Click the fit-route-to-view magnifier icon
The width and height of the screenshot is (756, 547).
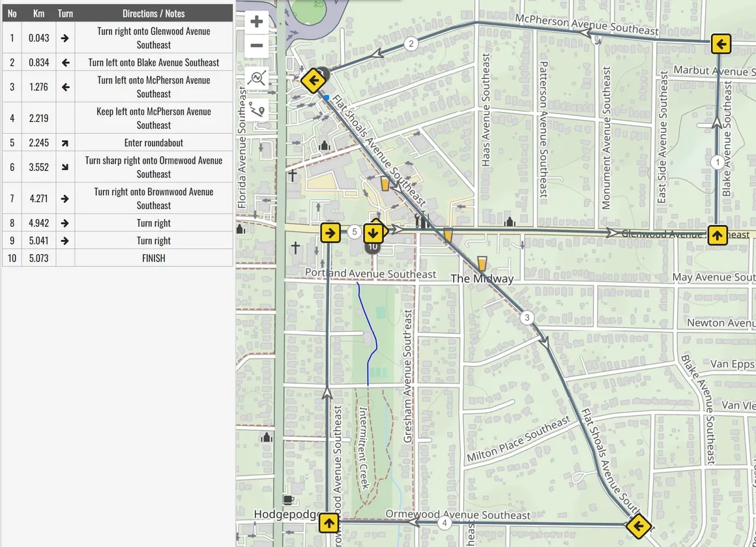click(257, 78)
